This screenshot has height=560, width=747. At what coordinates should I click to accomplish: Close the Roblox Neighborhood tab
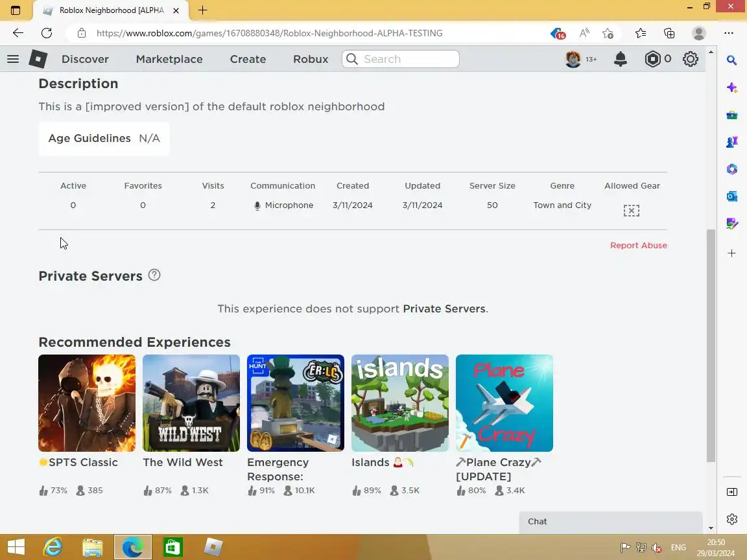pos(176,10)
